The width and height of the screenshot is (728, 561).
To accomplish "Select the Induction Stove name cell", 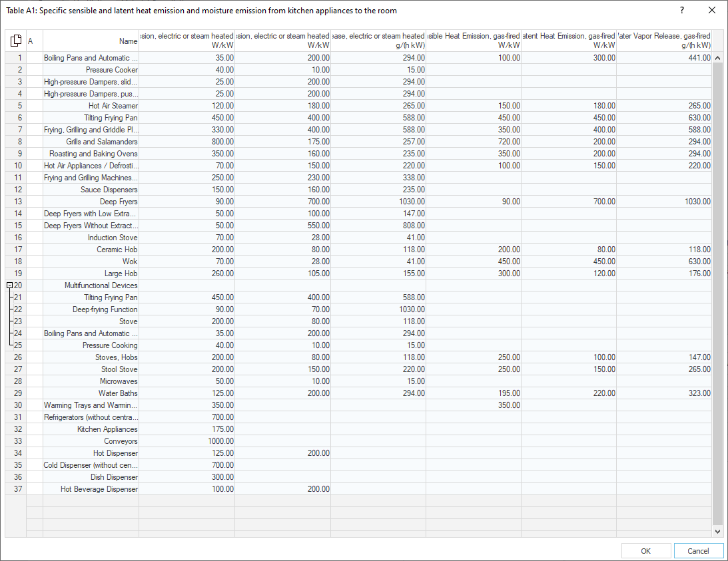I will (x=91, y=238).
